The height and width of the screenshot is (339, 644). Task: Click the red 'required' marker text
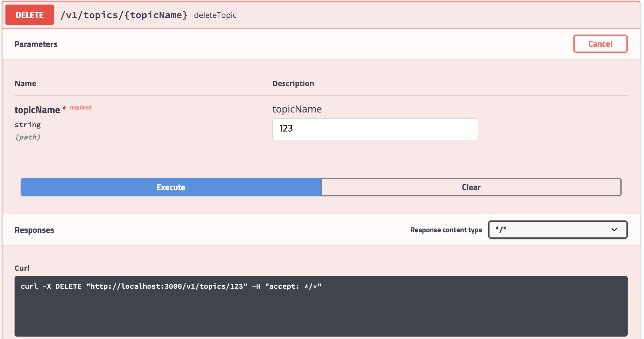tap(80, 108)
